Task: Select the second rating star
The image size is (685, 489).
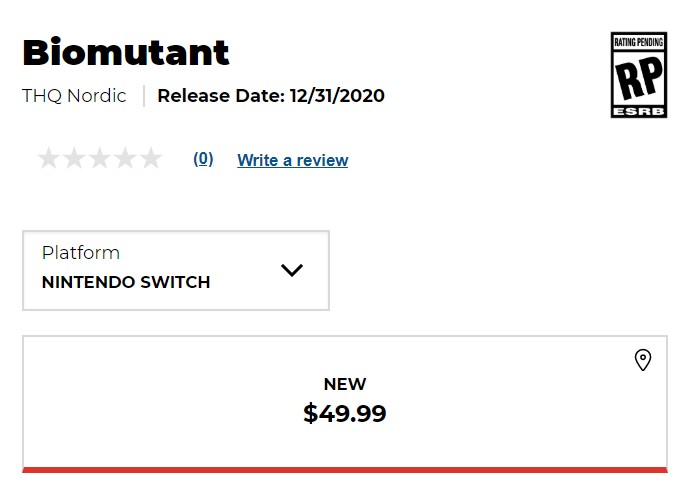Action: click(74, 158)
